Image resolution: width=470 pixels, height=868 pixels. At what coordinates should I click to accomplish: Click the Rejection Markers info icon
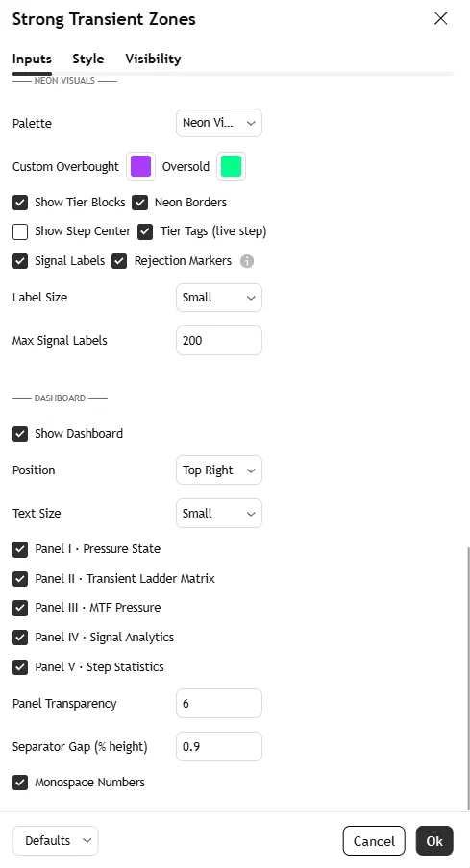[x=247, y=261]
